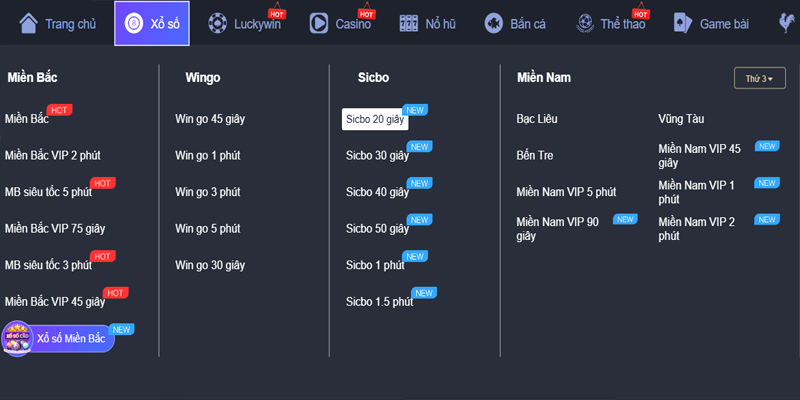
Task: Open the Casino menu tab
Action: (352, 23)
